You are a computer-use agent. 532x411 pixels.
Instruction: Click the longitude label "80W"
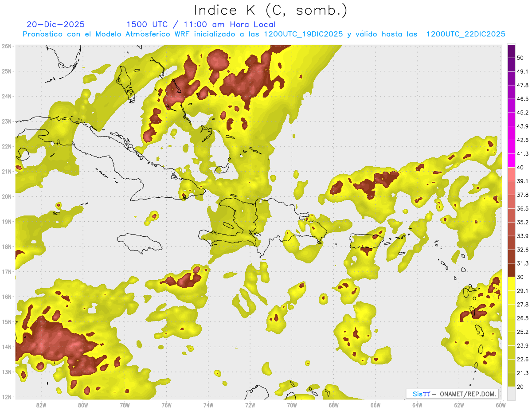pos(82,405)
